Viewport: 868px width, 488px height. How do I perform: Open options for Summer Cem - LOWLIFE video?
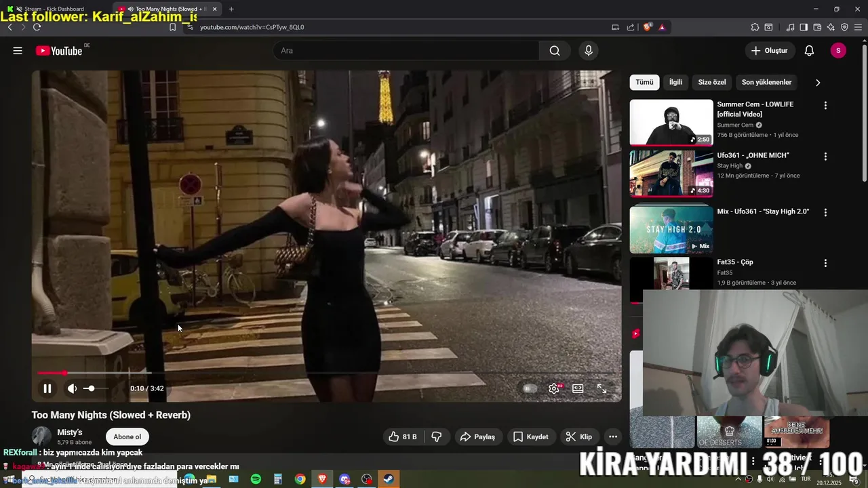(x=825, y=106)
